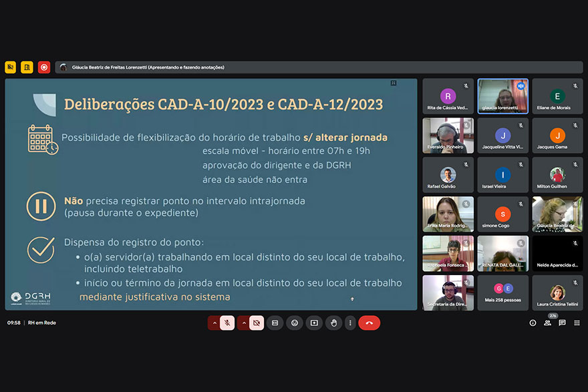This screenshot has height=392, width=588.
Task: Click the red recording indicator icon
Action: point(44,67)
